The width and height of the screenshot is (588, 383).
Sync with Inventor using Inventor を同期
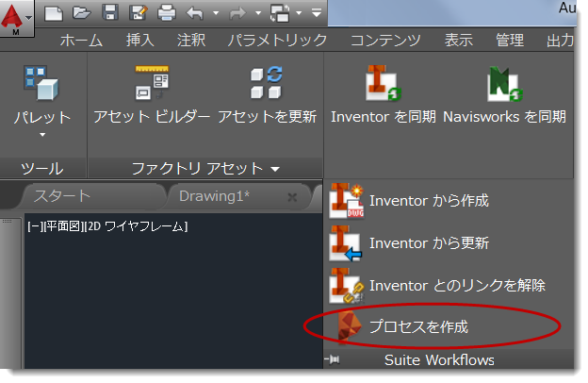[x=384, y=95]
